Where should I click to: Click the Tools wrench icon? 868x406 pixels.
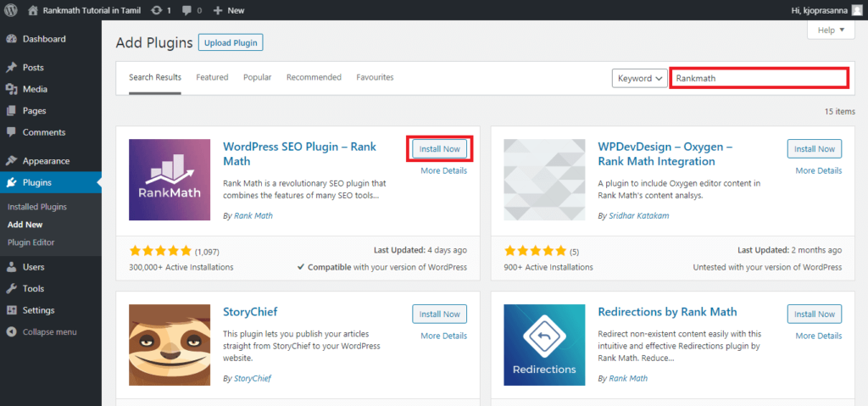(11, 288)
